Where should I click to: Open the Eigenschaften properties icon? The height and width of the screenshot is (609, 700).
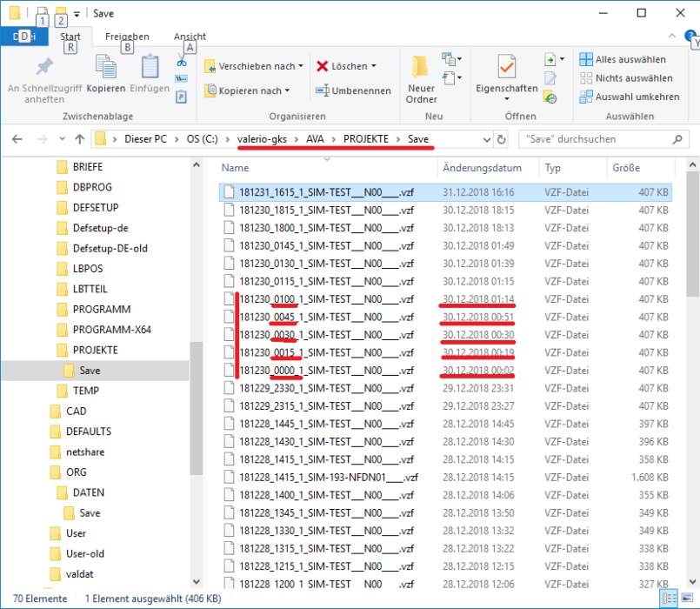[x=506, y=70]
